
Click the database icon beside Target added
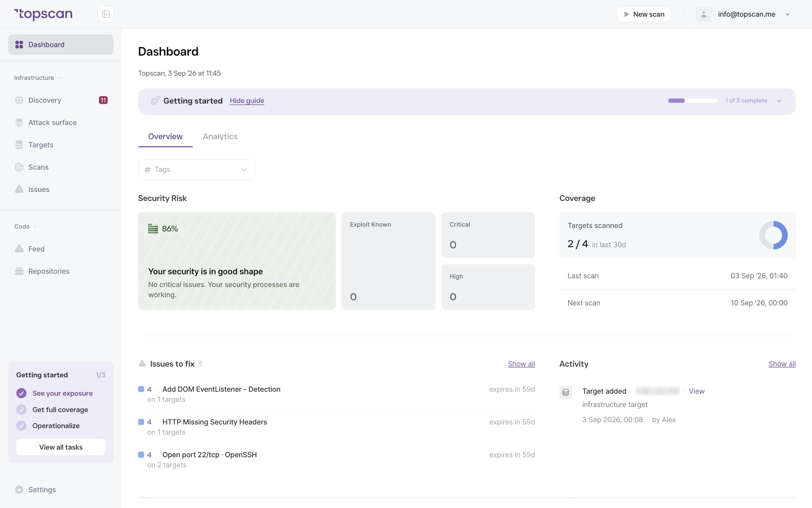click(565, 392)
